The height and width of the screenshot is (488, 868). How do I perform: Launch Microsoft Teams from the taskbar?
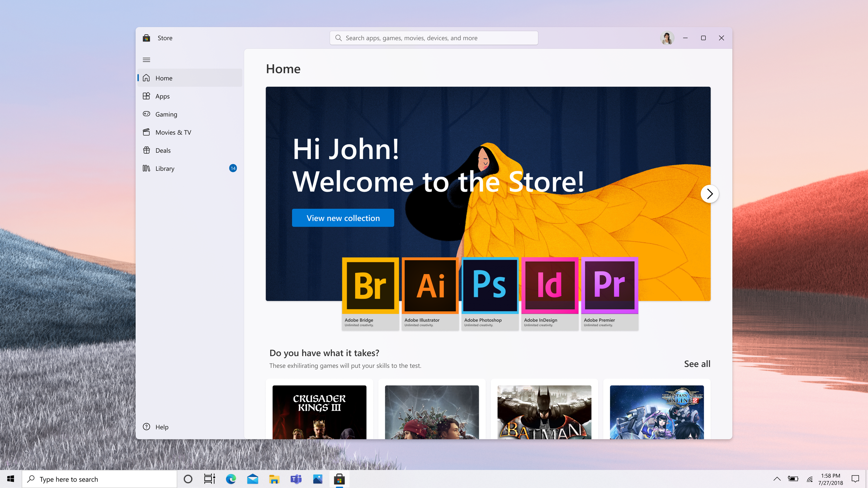(296, 479)
